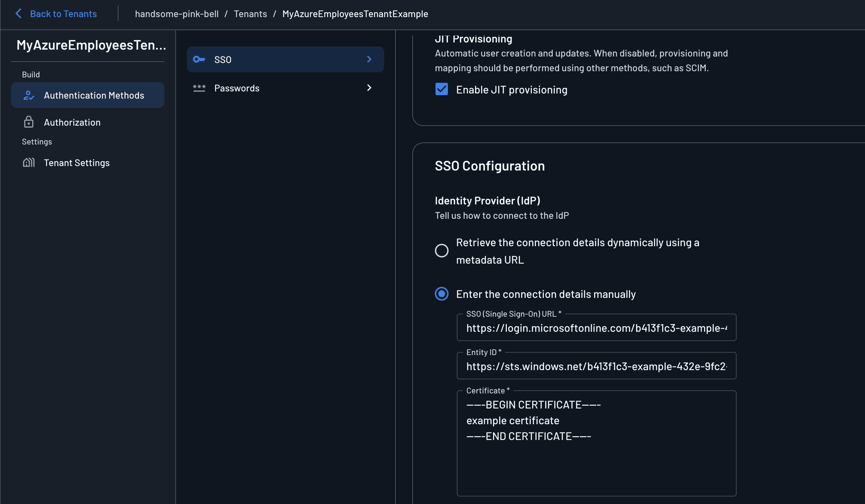Open the Authorization menu item
Screen dimensions: 865x504
click(x=72, y=123)
